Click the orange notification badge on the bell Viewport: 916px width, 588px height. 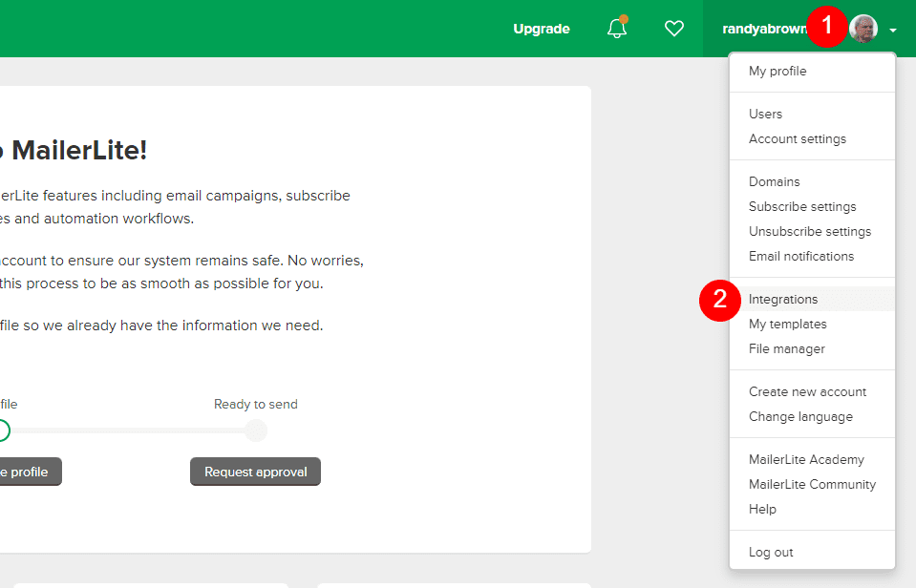tap(625, 17)
